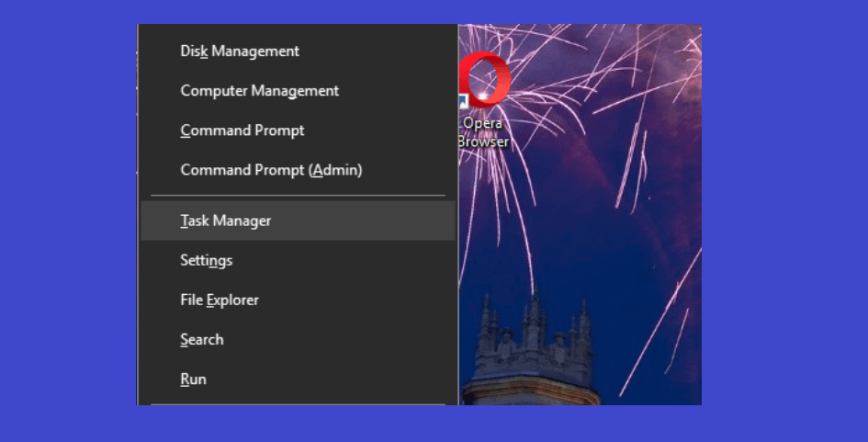This screenshot has height=442, width=868.
Task: Select the Search menu item
Action: point(298,339)
